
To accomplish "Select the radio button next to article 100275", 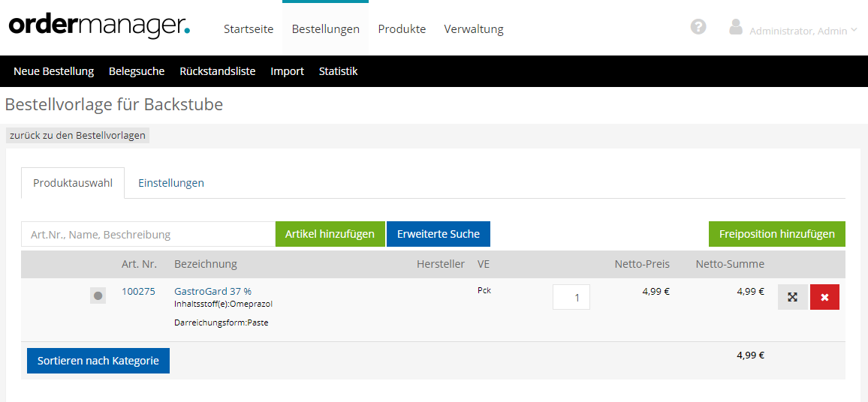I will (x=98, y=296).
